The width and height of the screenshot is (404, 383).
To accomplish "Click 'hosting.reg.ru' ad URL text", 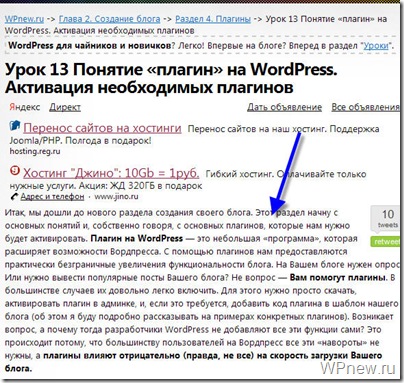I will coord(35,151).
